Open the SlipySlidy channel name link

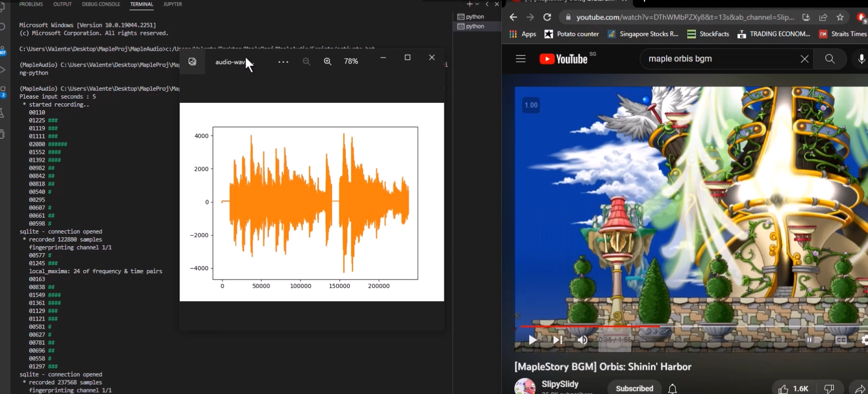pos(560,385)
